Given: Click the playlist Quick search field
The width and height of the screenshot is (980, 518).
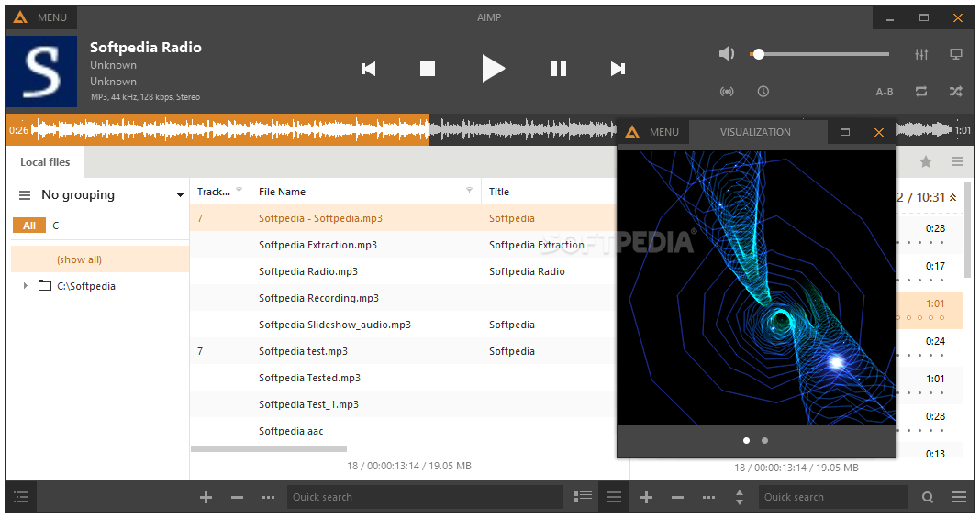Looking at the screenshot, I should pos(834,497).
